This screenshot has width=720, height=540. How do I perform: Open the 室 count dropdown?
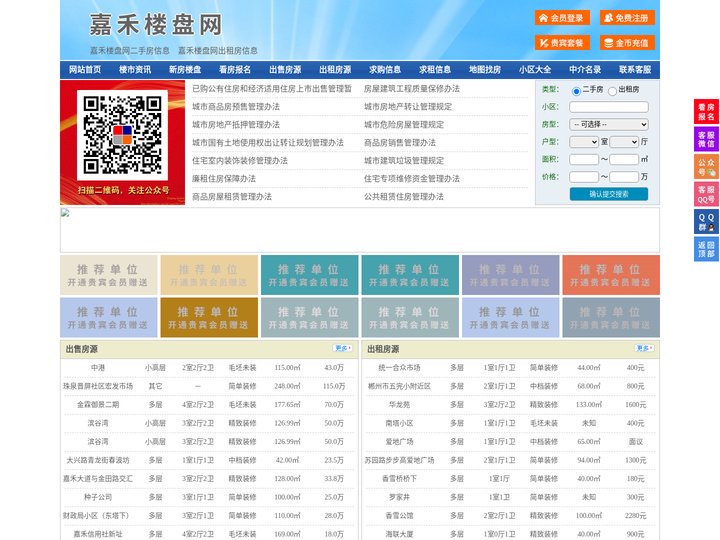(x=584, y=142)
